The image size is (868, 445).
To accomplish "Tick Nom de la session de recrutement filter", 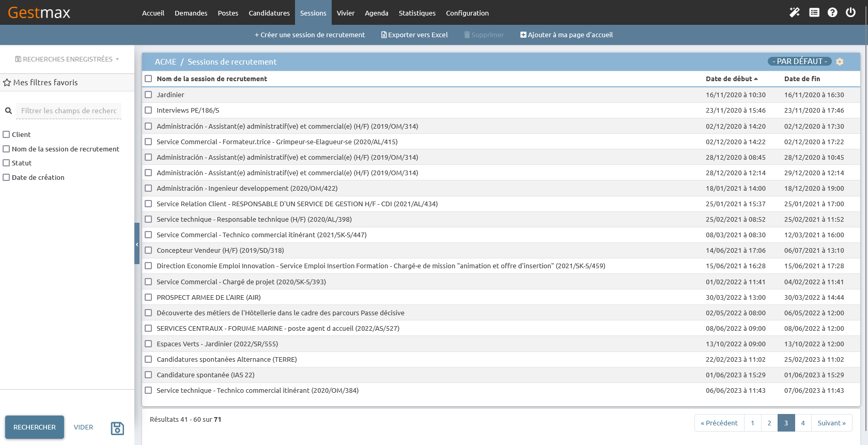I will (7, 149).
